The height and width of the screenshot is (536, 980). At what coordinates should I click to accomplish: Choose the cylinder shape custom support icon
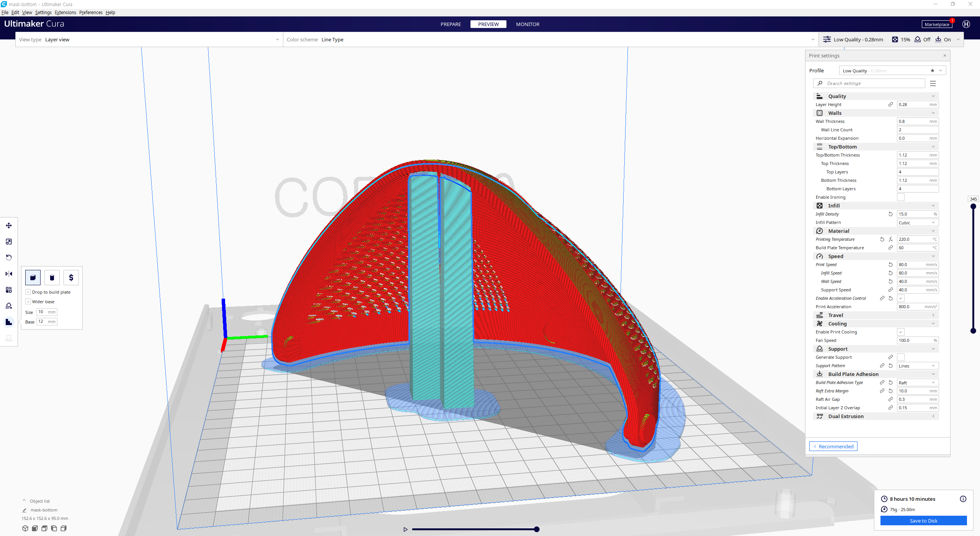click(52, 278)
